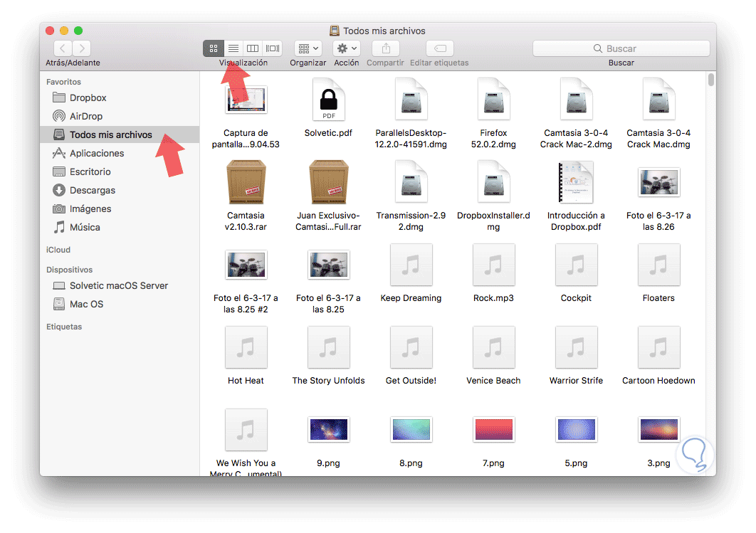Select the Cartoon Hoedown audio file
The image size is (756, 533).
click(658, 347)
